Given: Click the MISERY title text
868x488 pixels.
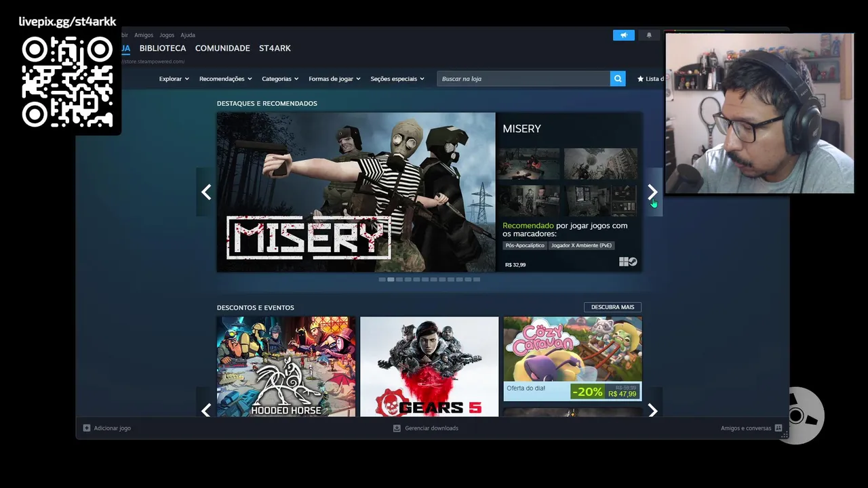Looking at the screenshot, I should [521, 129].
